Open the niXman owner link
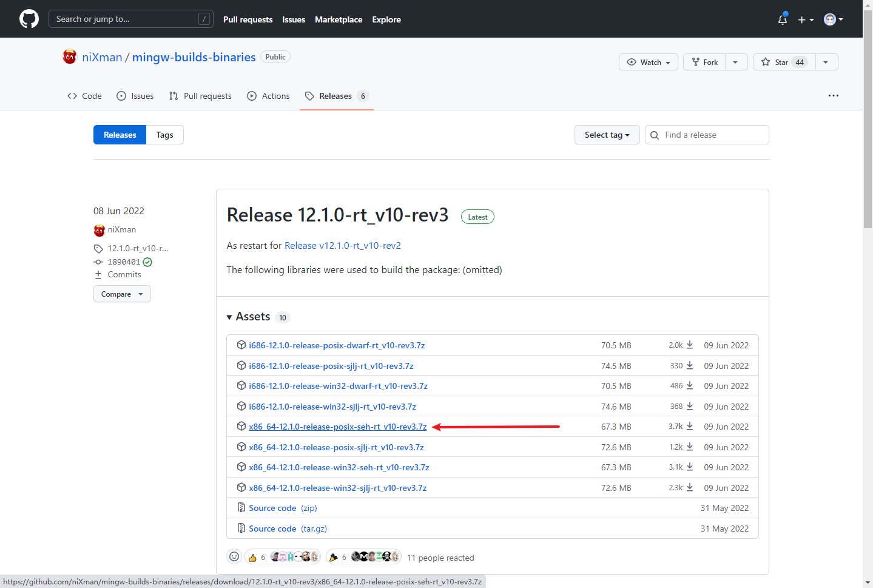Image resolution: width=873 pixels, height=588 pixels. (x=102, y=57)
